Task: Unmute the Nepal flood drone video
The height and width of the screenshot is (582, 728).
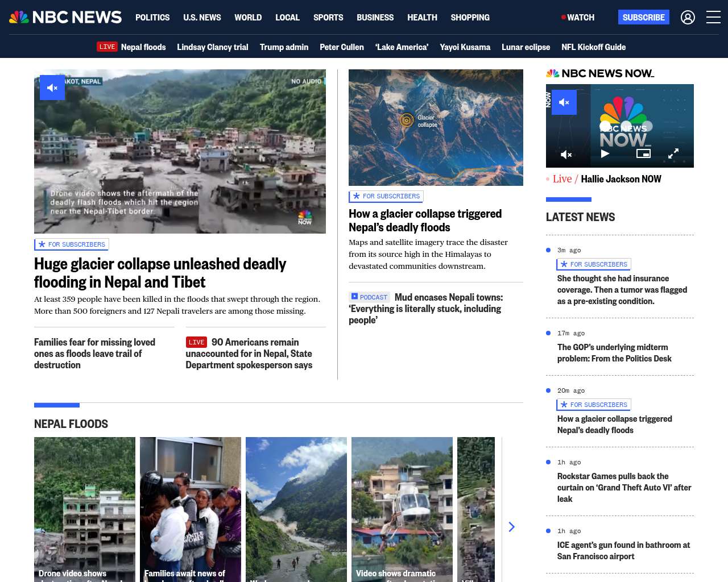Action: pyautogui.click(x=52, y=88)
